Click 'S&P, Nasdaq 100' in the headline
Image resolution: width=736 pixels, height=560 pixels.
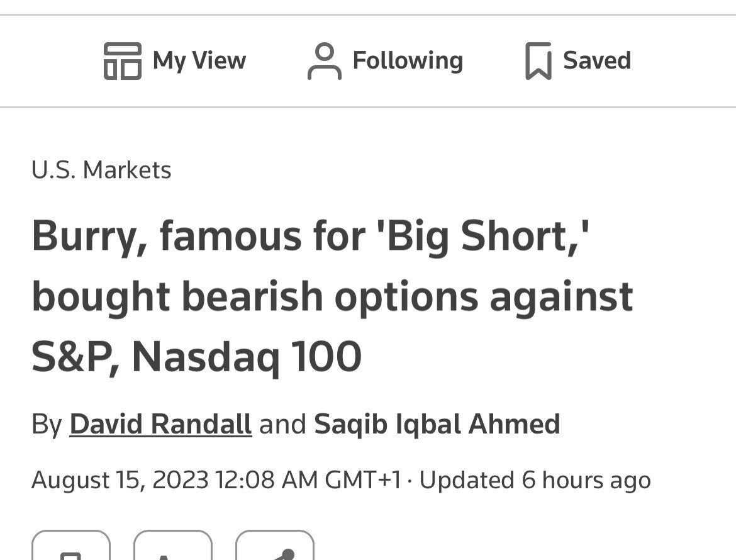coord(196,357)
